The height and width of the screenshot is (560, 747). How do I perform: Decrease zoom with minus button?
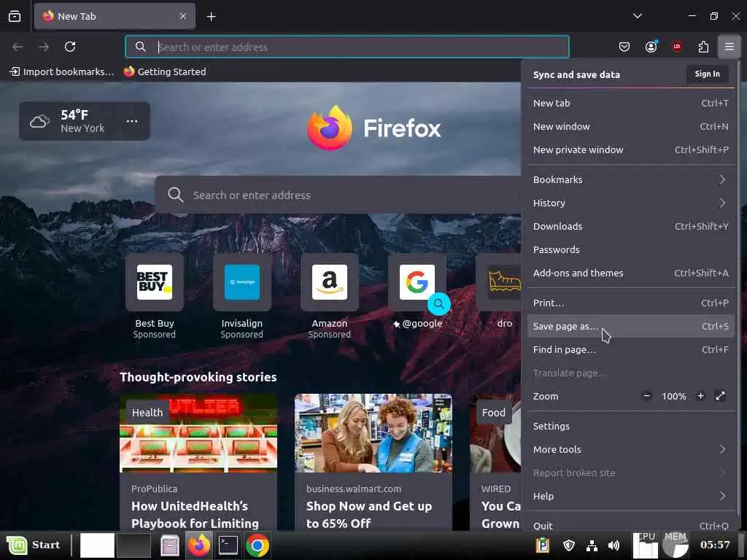tap(646, 396)
